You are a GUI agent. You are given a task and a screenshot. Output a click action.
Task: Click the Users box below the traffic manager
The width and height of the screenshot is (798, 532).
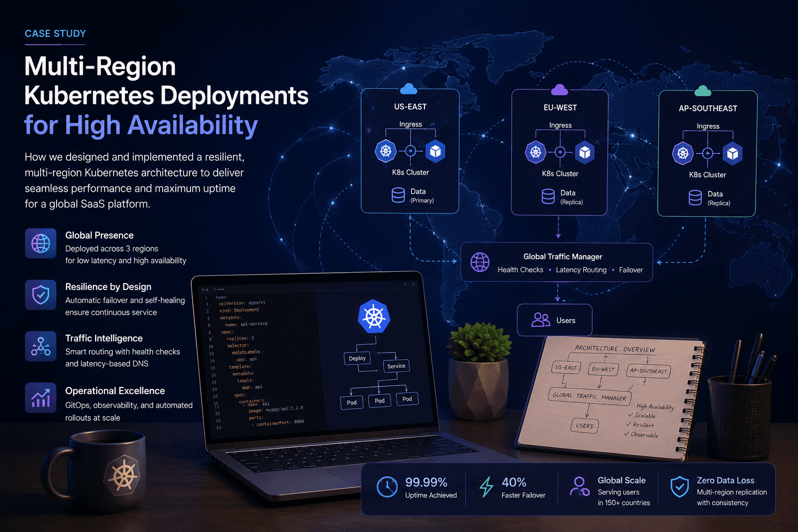click(x=555, y=320)
